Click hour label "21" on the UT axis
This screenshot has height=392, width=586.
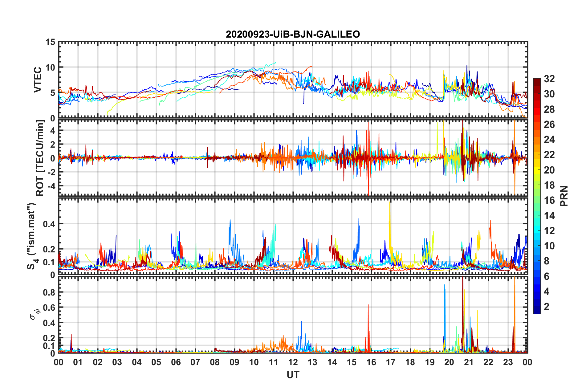469,362
